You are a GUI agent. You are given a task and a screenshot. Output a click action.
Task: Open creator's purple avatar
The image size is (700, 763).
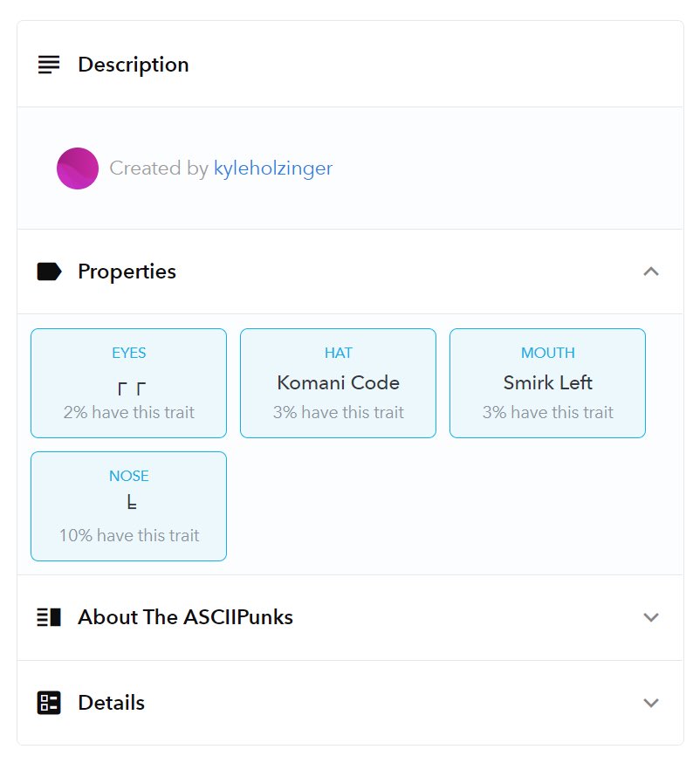pyautogui.click(x=78, y=168)
